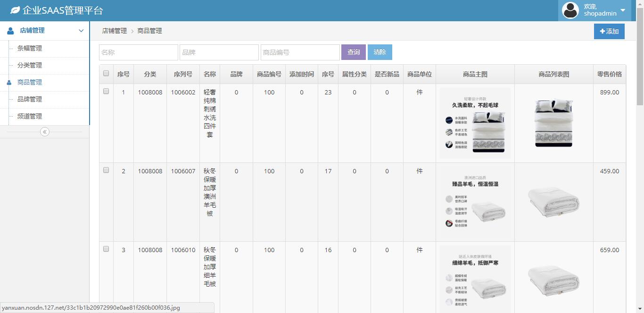Click the shopadmin user avatar icon
This screenshot has width=644, height=313.
tap(570, 10)
